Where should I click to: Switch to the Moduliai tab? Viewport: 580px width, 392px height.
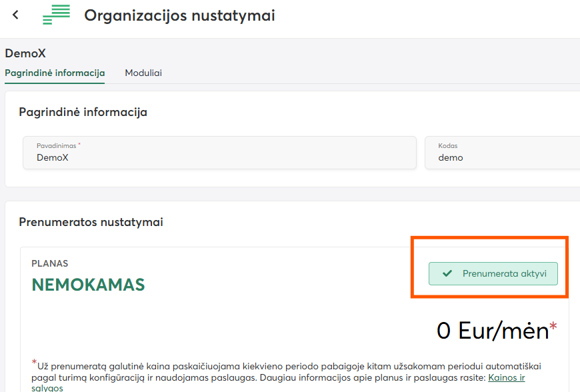143,73
